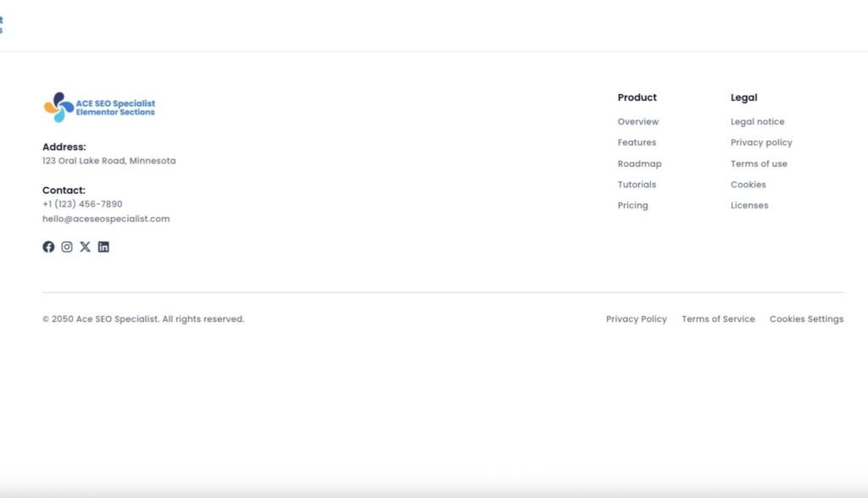Open the Overview product link
This screenshot has height=498, width=868.
point(637,122)
